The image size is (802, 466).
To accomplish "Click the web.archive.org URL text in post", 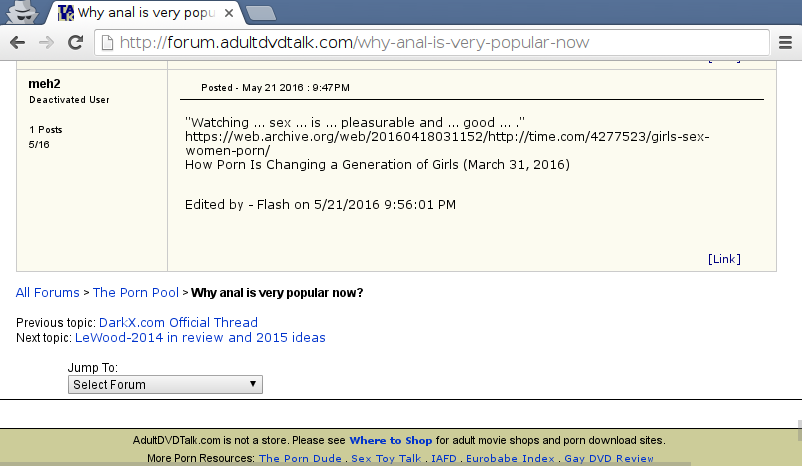I will click(x=447, y=143).
